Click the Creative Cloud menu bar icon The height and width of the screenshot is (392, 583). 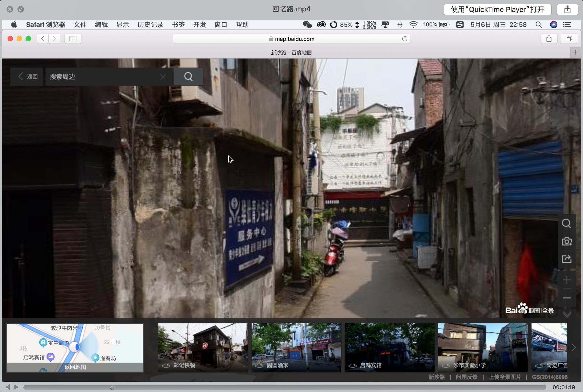pos(321,25)
